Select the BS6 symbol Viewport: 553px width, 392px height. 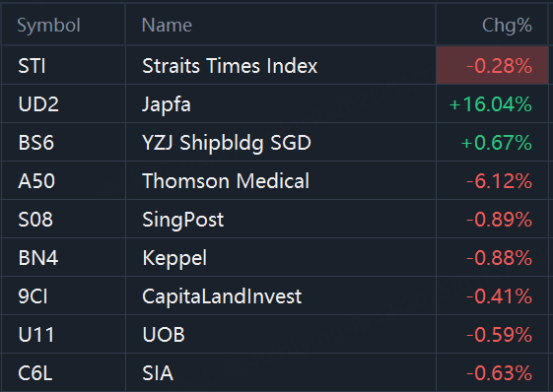[35, 143]
